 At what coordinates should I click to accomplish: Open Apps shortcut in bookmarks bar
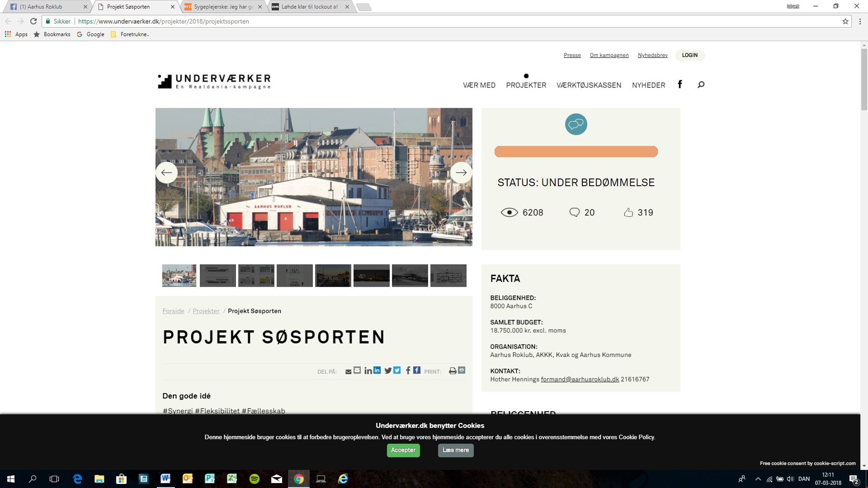(x=16, y=34)
